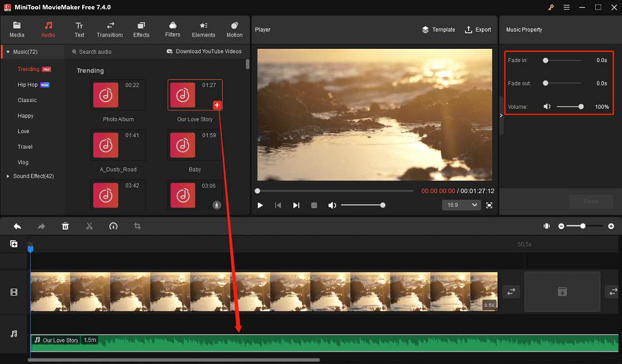Enter full screen preview

(x=489, y=205)
